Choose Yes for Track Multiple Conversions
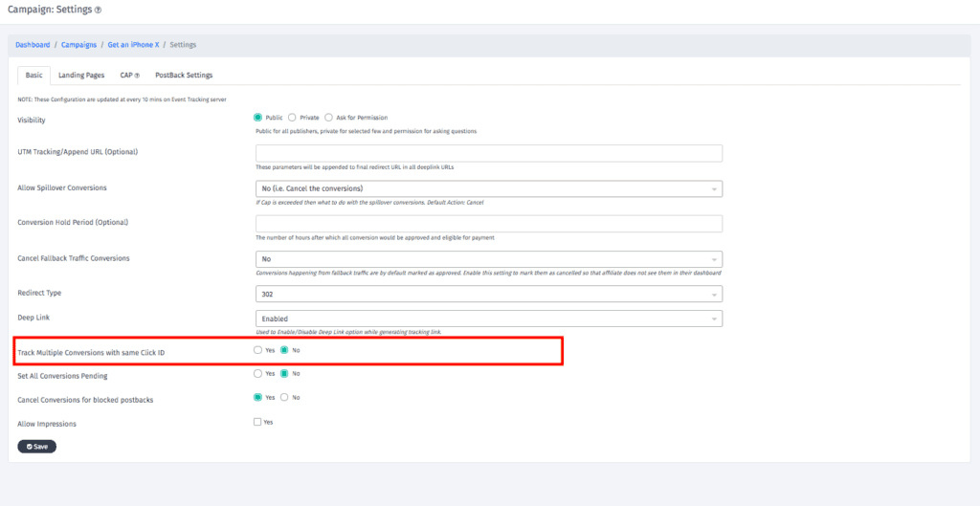The image size is (980, 506). point(257,350)
